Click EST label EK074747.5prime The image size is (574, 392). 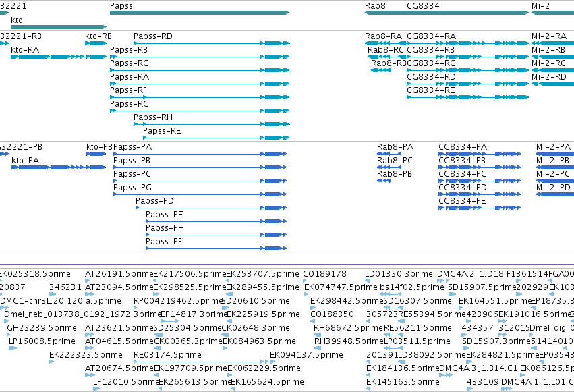pyautogui.click(x=341, y=287)
